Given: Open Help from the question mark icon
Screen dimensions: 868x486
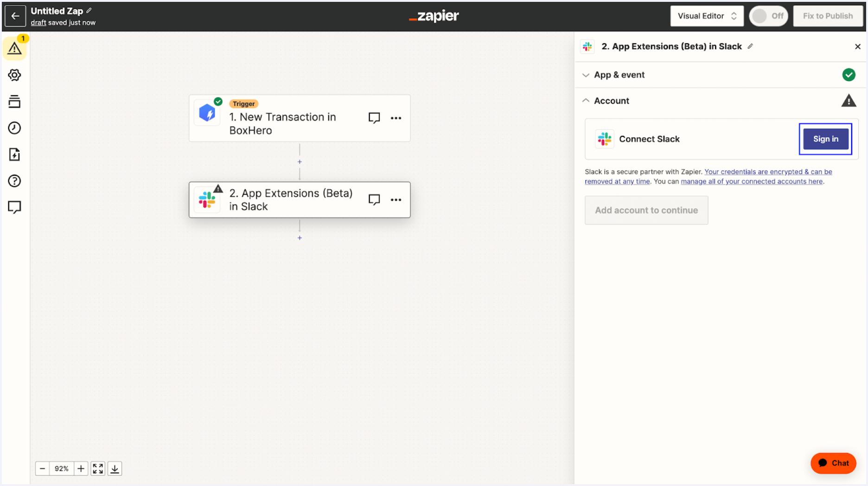Looking at the screenshot, I should 14,181.
